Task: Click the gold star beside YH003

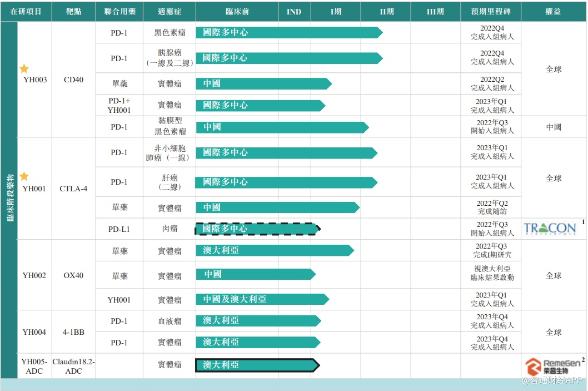Action: [x=24, y=69]
